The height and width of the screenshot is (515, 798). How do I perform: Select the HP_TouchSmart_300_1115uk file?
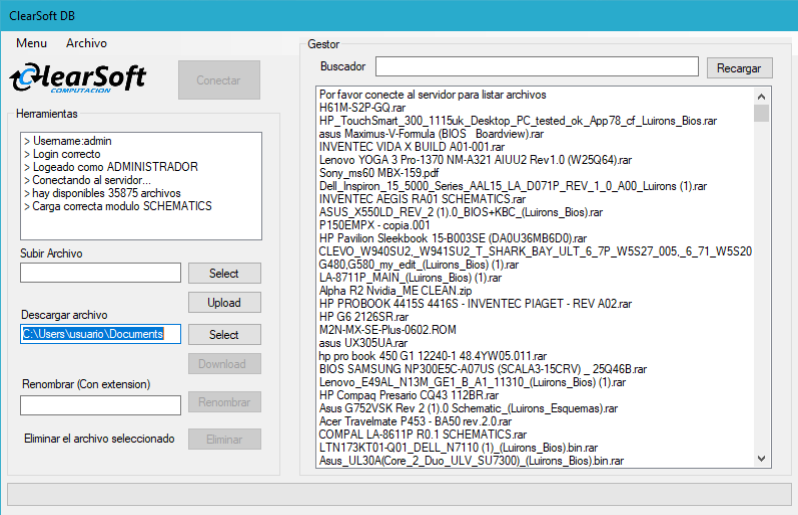[518, 121]
